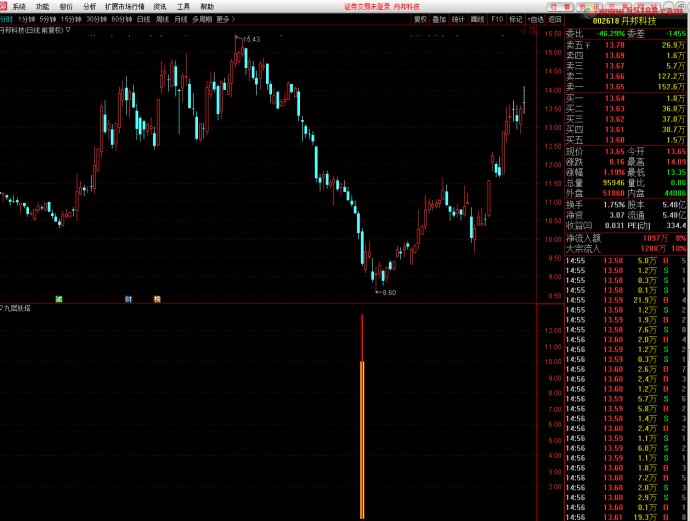Viewport: 690px width, 521px height.
Task: Select the 30分钟 period tab
Action: (x=96, y=19)
